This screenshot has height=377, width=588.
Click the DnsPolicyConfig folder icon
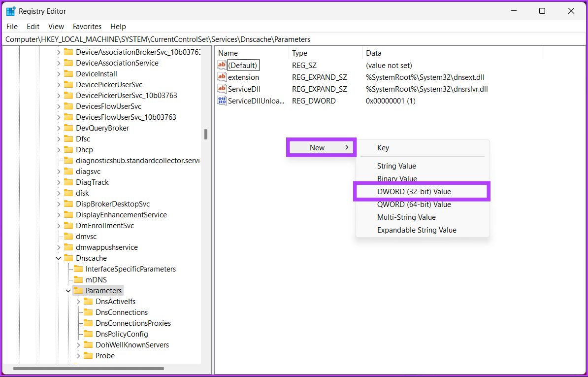click(88, 334)
